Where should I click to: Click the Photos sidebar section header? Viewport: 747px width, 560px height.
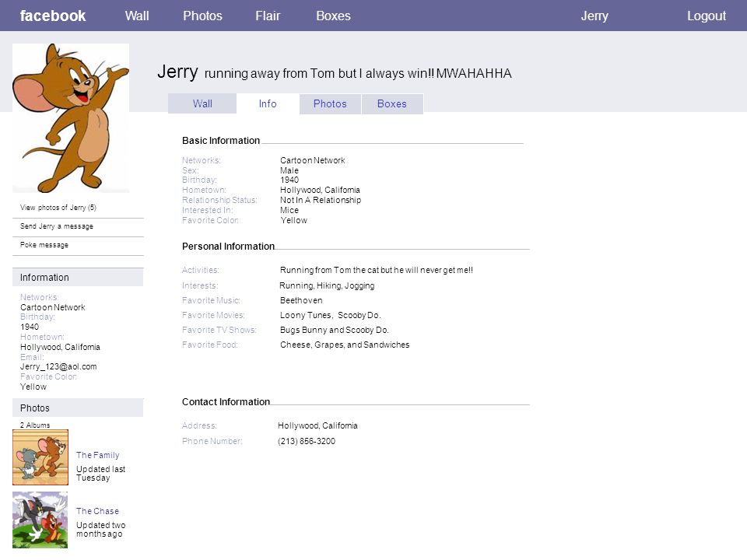(78, 408)
